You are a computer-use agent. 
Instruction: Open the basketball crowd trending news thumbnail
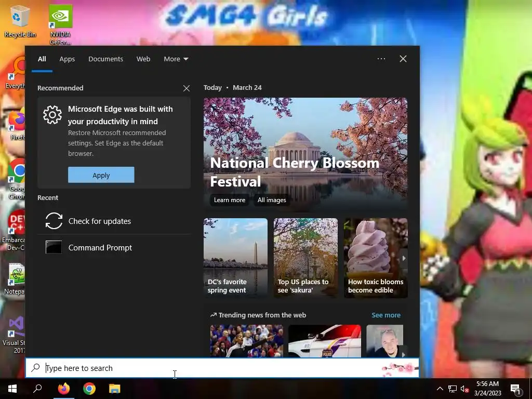(247, 341)
